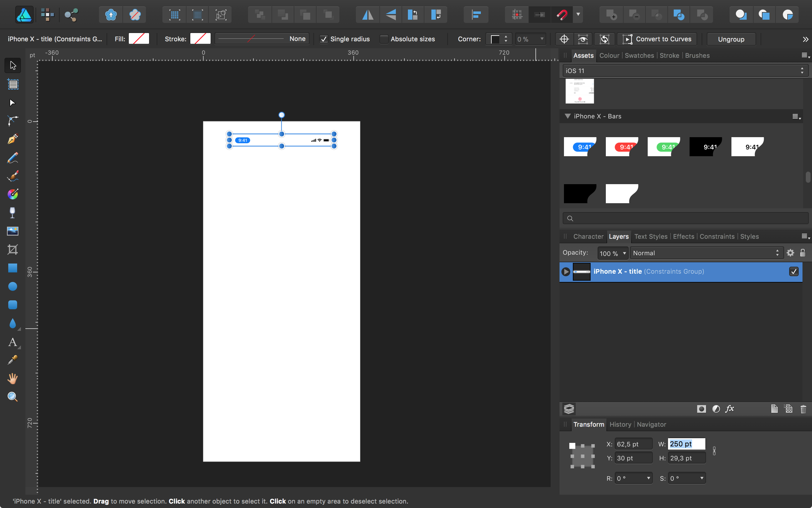The width and height of the screenshot is (812, 508).
Task: Select the Ellipse tool
Action: coord(13,286)
